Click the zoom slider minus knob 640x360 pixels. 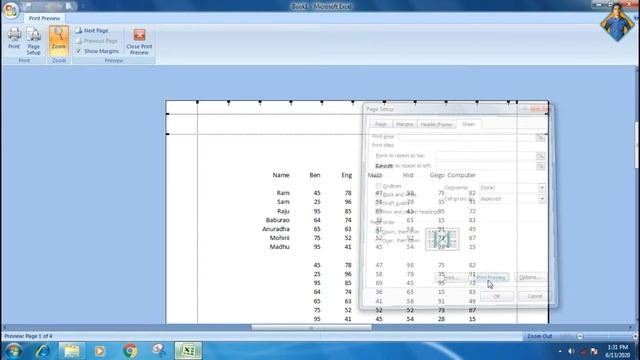click(x=580, y=336)
